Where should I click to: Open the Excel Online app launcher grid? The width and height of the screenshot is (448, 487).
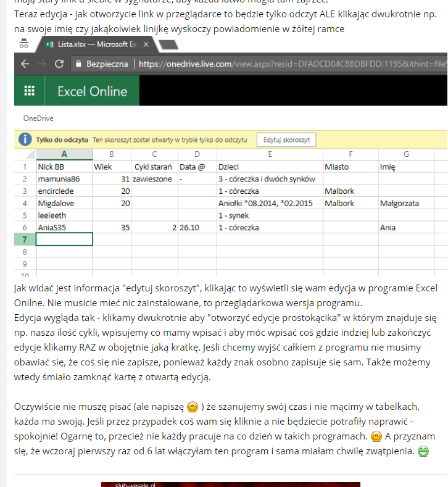pos(30,91)
